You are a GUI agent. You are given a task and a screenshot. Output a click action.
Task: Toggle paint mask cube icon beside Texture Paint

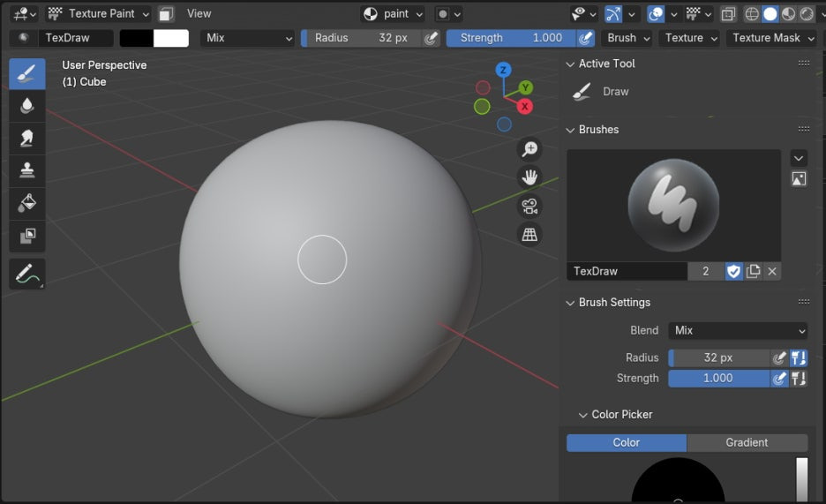pyautogui.click(x=166, y=14)
